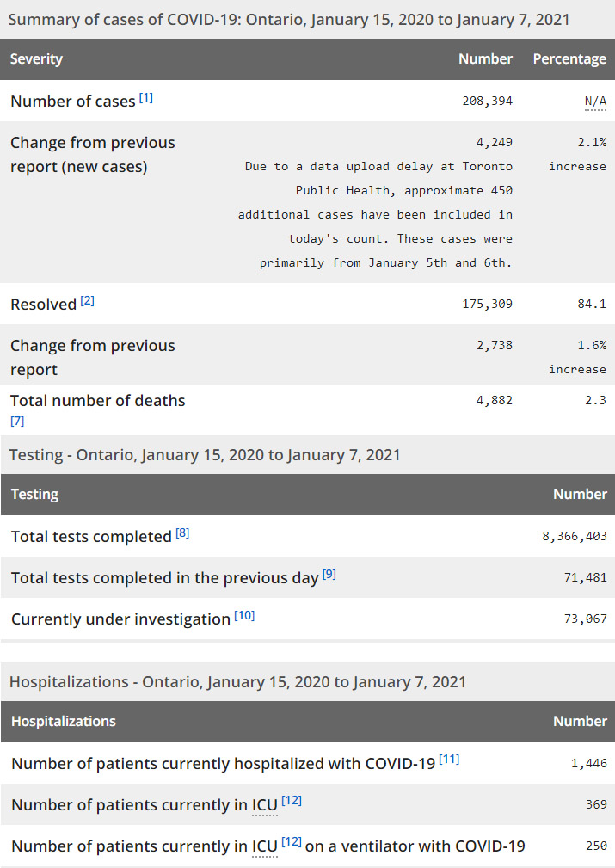Click the ICU abbreviation in the ventilator row

(x=265, y=846)
